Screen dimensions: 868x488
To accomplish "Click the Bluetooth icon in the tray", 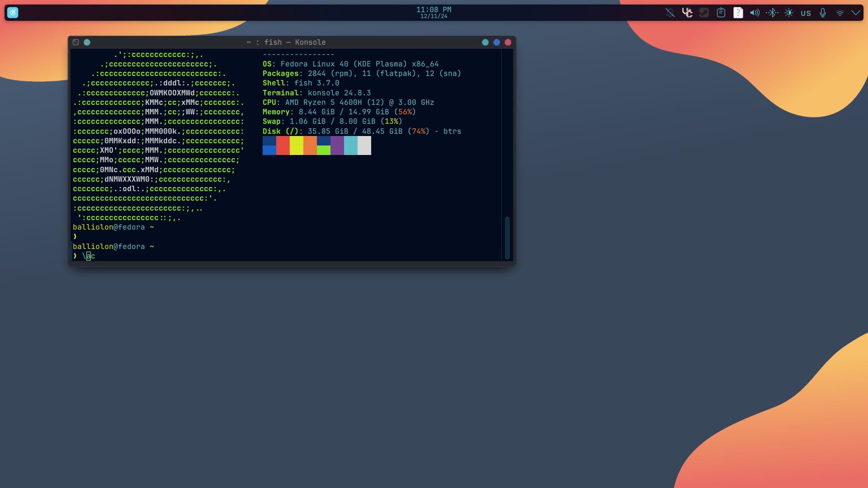I will 772,13.
